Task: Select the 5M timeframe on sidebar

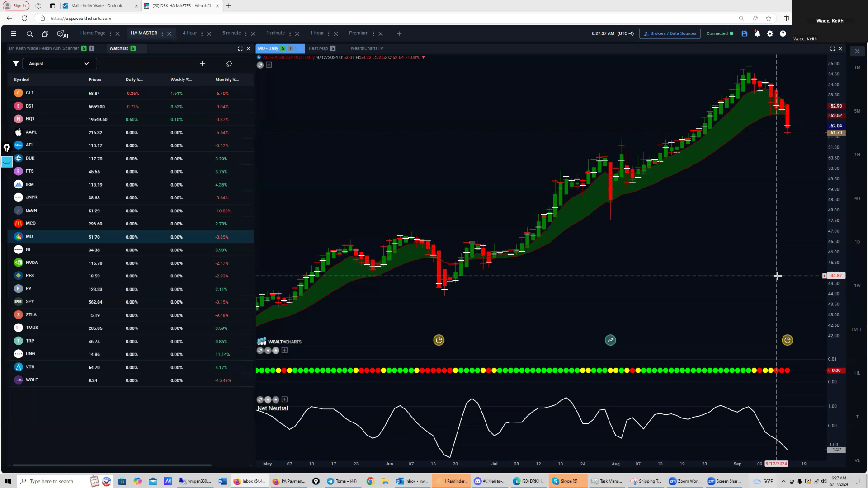Action: [857, 111]
